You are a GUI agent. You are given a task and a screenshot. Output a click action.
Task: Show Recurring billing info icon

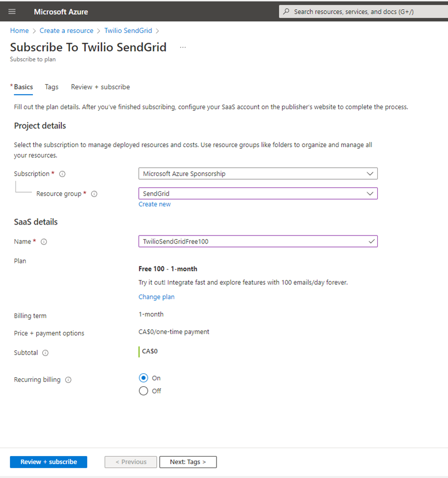click(x=68, y=380)
